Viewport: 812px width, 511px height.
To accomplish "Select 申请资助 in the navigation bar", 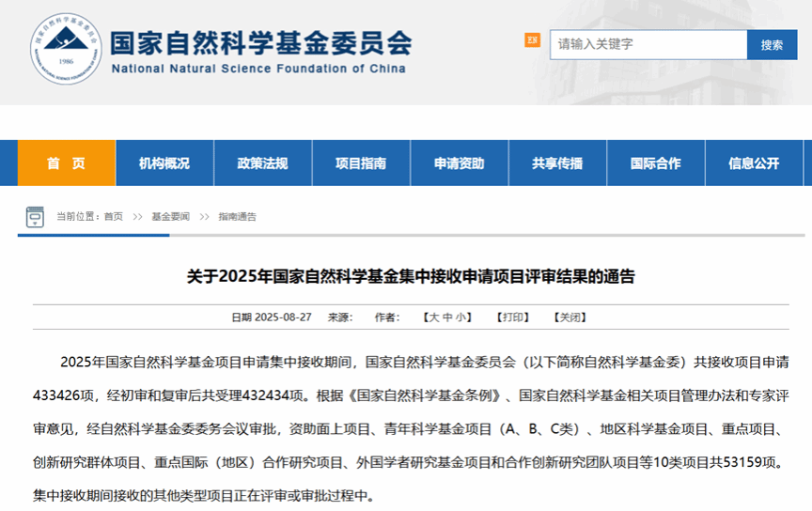I will click(x=459, y=163).
